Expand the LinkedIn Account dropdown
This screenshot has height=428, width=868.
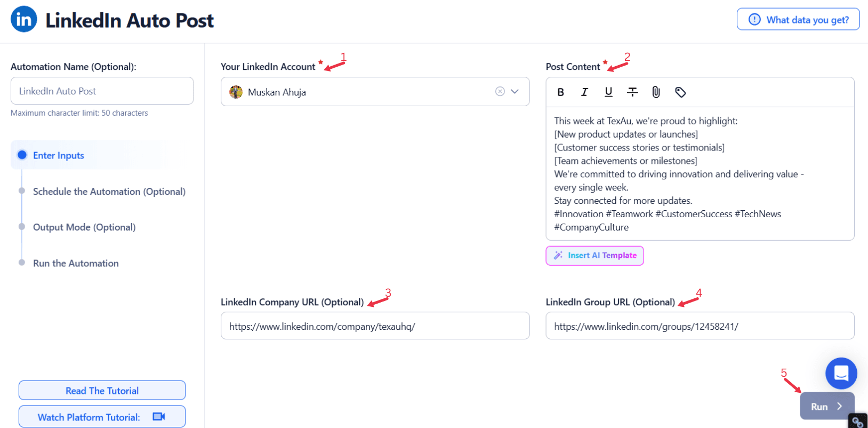[515, 91]
